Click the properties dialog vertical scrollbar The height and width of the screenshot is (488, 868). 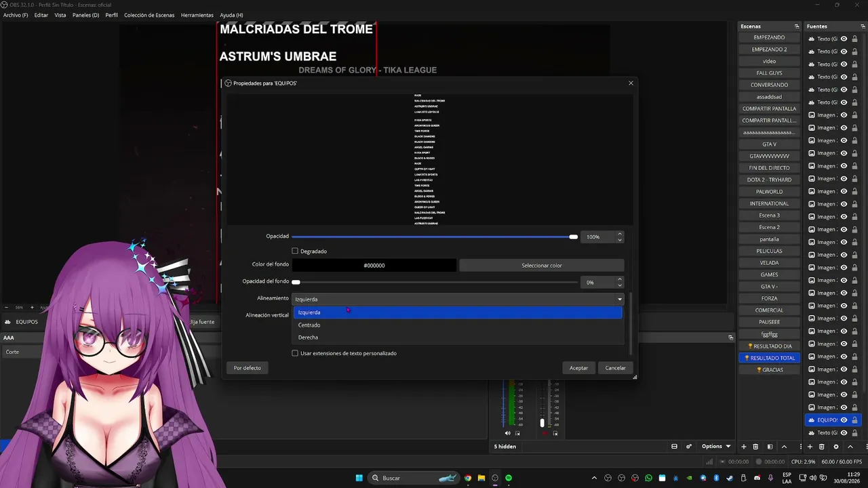point(631,323)
